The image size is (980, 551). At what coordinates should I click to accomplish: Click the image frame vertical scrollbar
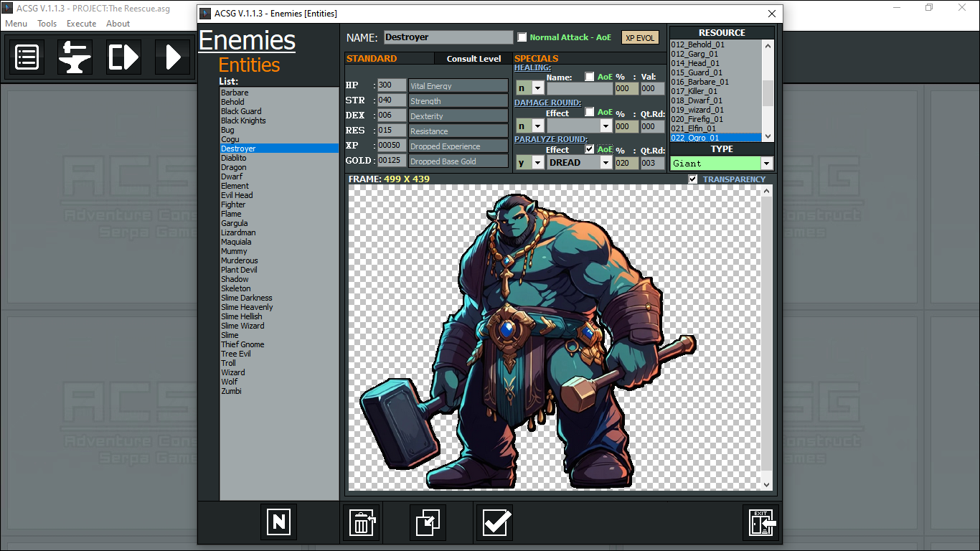pyautogui.click(x=767, y=337)
